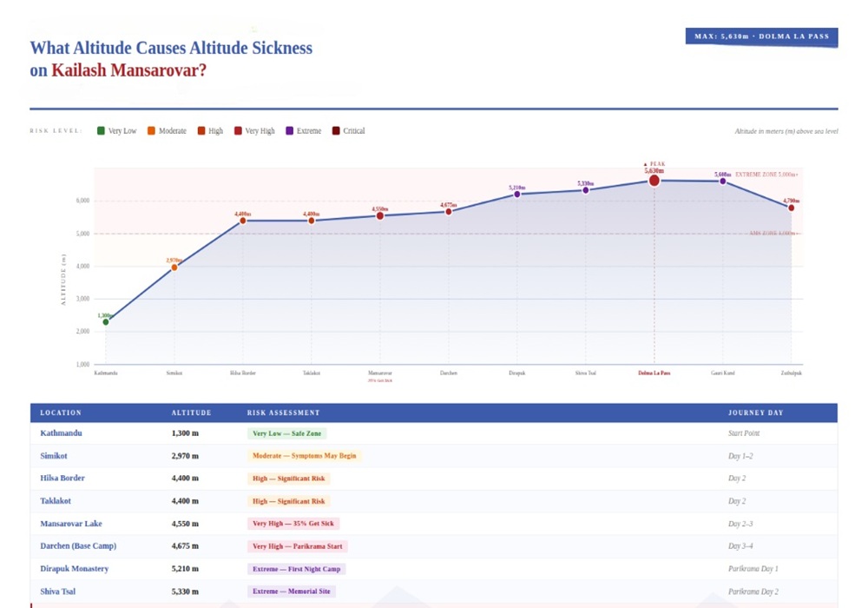Screen dimensions: 868x608
Task: Click the Very Low green legend swatch
Action: 101,131
